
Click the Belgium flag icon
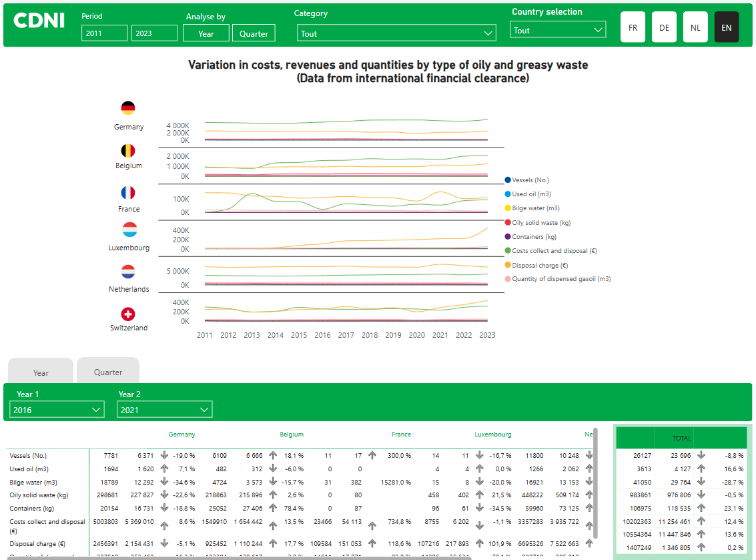point(127,150)
